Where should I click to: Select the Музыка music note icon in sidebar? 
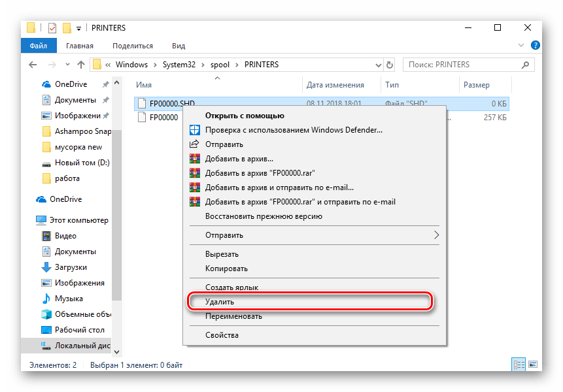(46, 299)
